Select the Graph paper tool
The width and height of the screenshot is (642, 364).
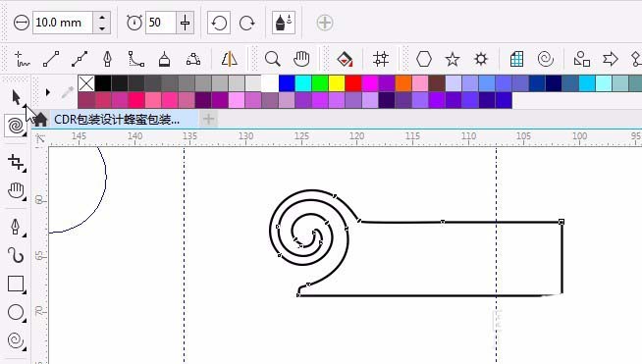516,59
